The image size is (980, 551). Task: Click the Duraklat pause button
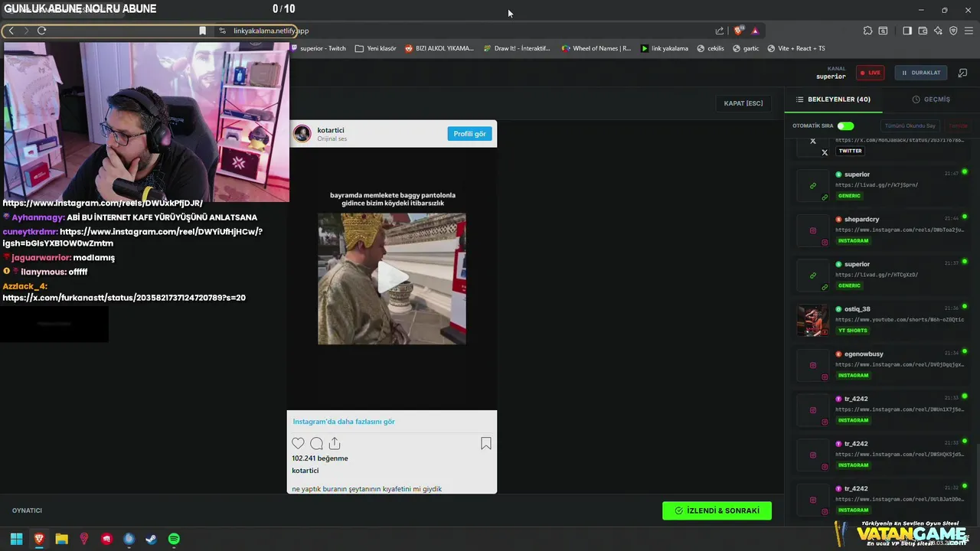click(921, 73)
